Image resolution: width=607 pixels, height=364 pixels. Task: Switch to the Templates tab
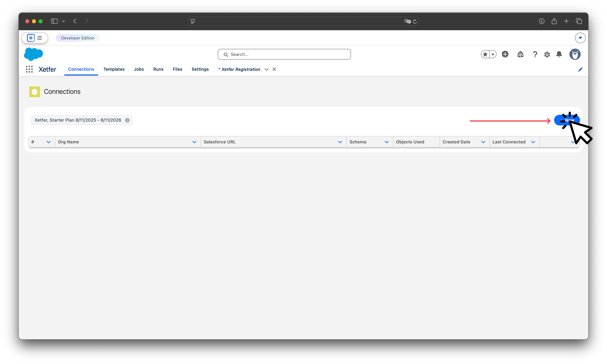click(114, 69)
